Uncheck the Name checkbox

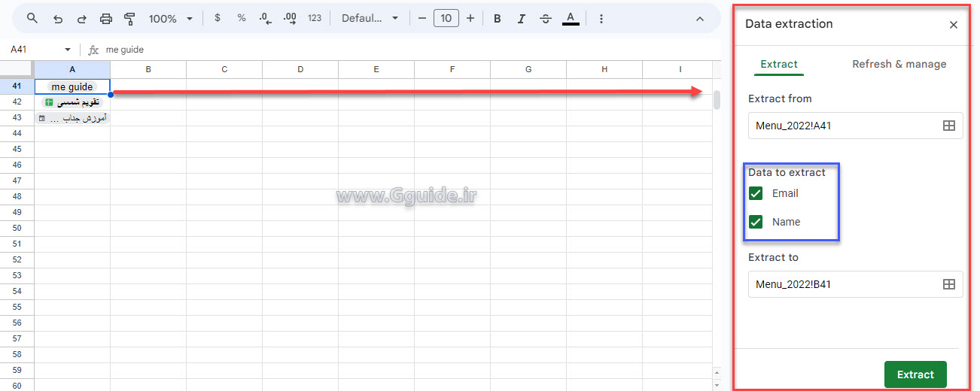(756, 222)
